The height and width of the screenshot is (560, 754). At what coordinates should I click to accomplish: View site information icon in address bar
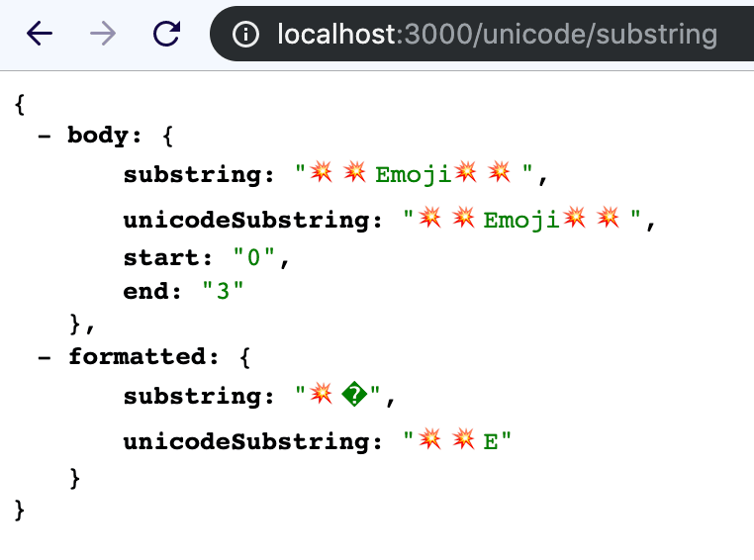tap(245, 34)
